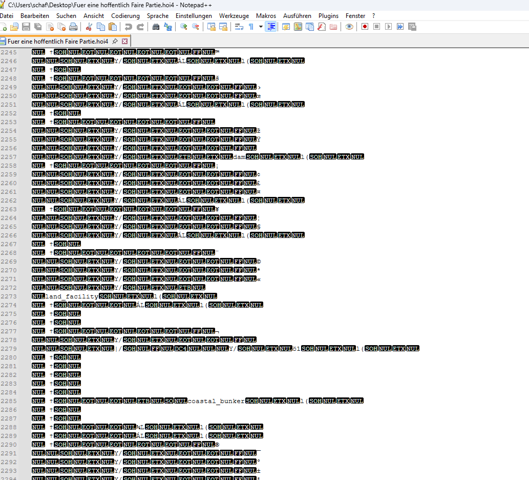
Task: Close the hoi4 file tab with red X
Action: click(x=124, y=41)
